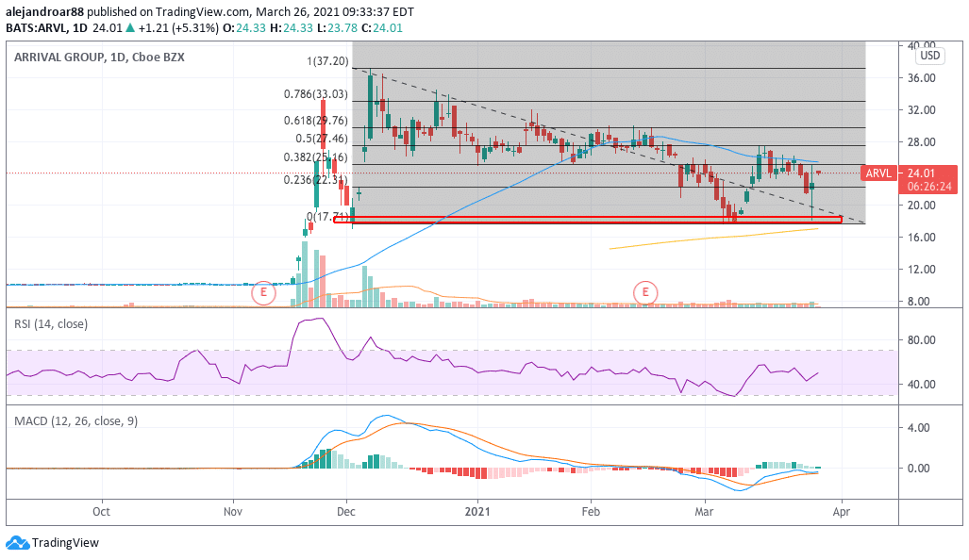The width and height of the screenshot is (969, 560).
Task: Click the low value L:23.78
Action: (337, 27)
